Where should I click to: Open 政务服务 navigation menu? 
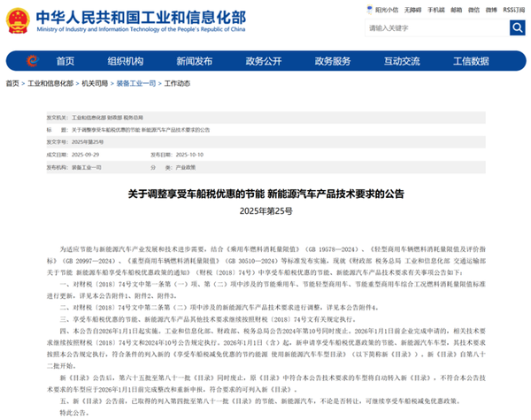coord(332,61)
